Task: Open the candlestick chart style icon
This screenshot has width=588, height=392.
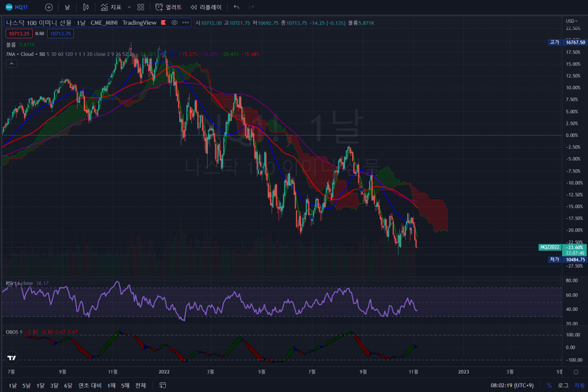Action: point(86,7)
